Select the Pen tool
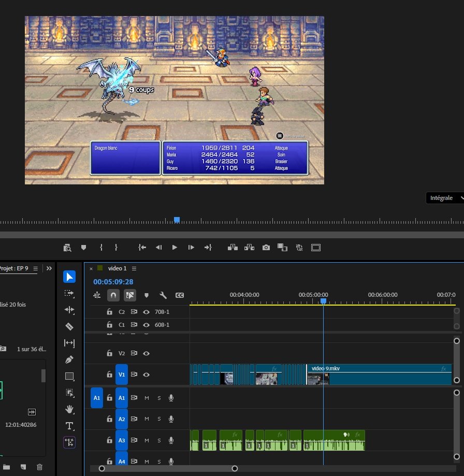This screenshot has height=476, width=464. click(x=69, y=360)
